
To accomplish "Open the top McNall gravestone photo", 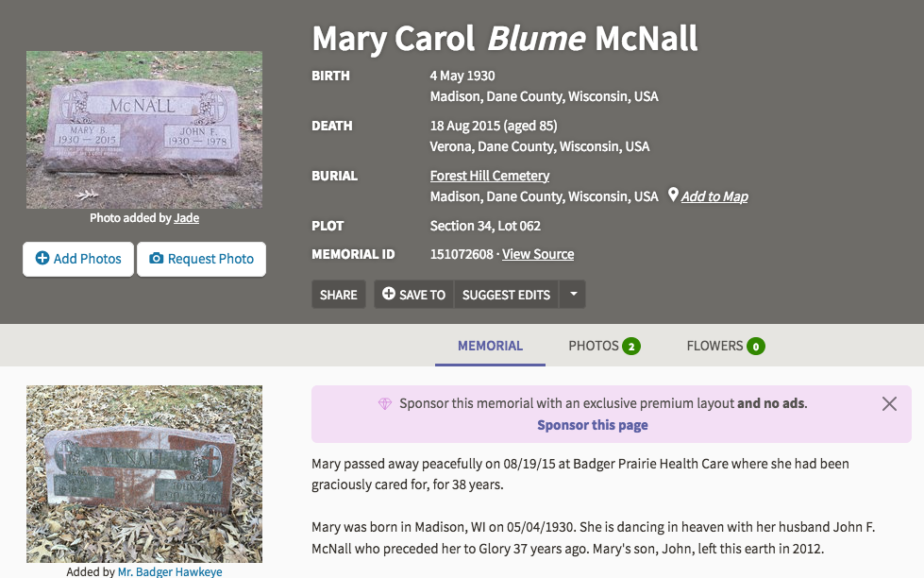I will click(x=144, y=129).
